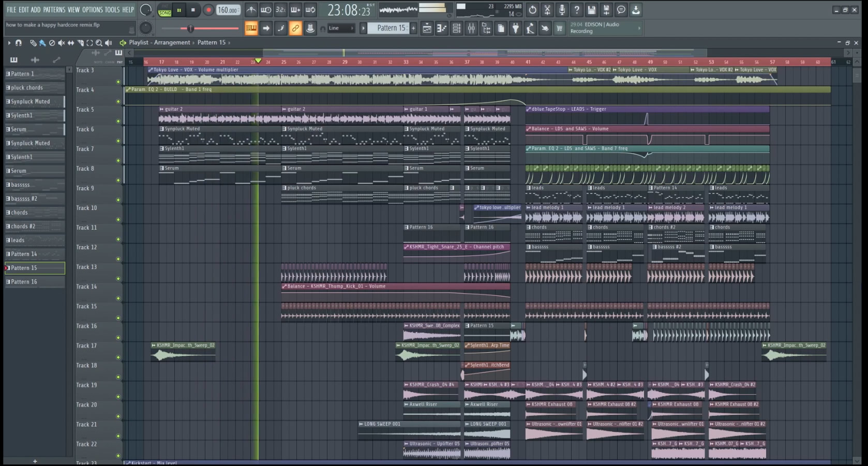Open the Playlist view icon
The height and width of the screenshot is (466, 868).
pos(427,28)
